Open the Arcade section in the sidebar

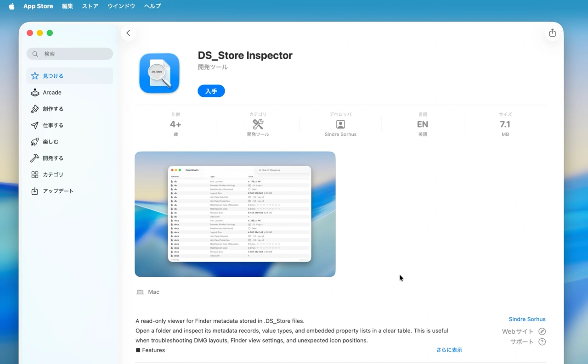coord(52,92)
